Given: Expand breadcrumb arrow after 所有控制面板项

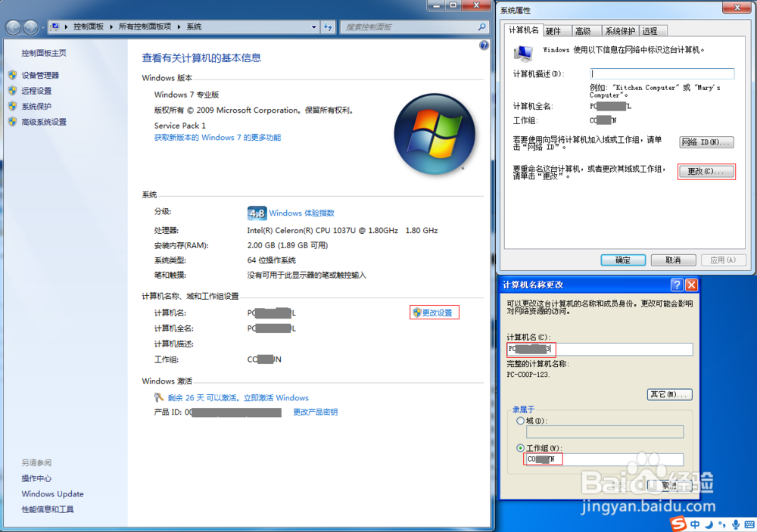Looking at the screenshot, I should 179,26.
